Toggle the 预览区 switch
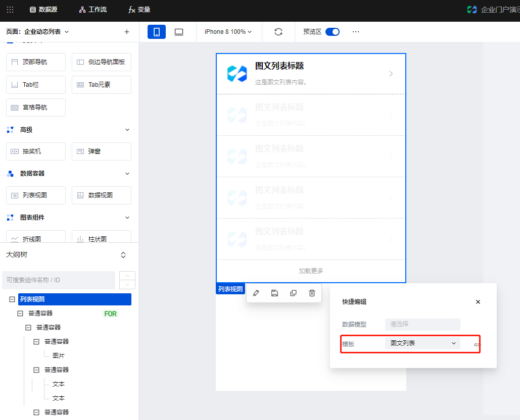This screenshot has width=520, height=420. pos(333,32)
